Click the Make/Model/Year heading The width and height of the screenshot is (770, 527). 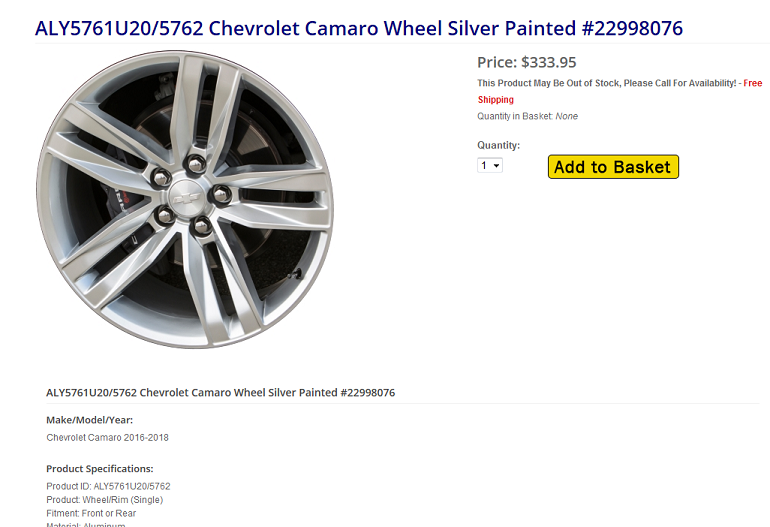pyautogui.click(x=89, y=420)
